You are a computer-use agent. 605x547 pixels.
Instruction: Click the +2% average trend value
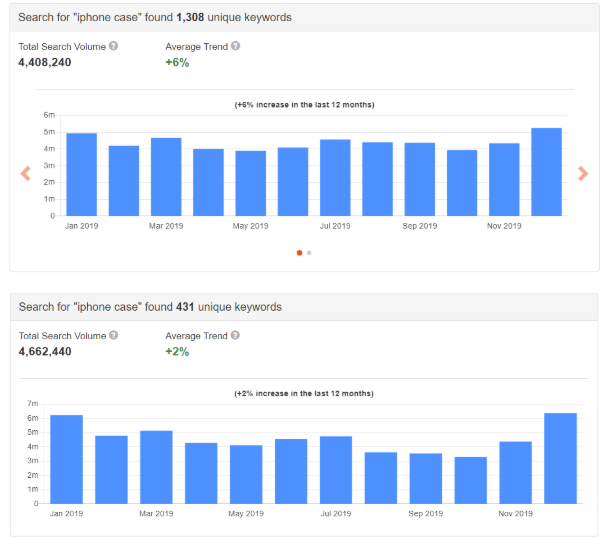click(x=177, y=351)
